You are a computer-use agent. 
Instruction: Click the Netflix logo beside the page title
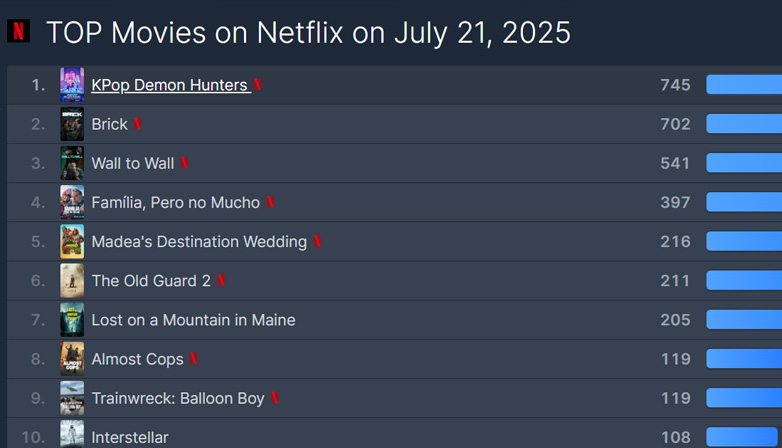point(18,32)
